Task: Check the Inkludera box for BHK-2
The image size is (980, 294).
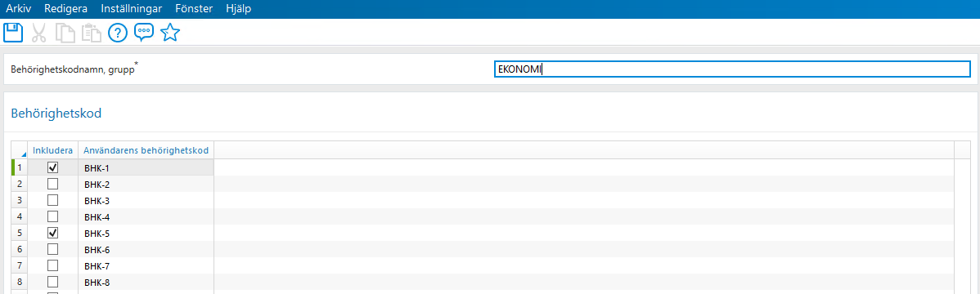Action: pos(53,184)
